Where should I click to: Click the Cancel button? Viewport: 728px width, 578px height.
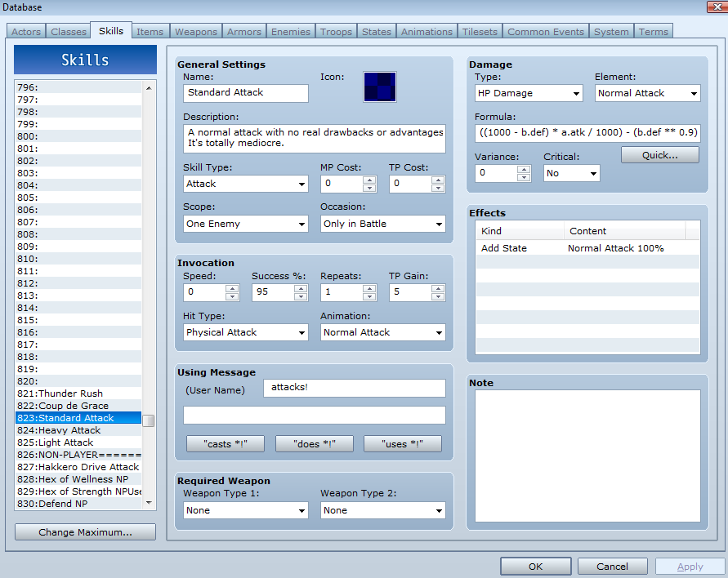(x=613, y=567)
